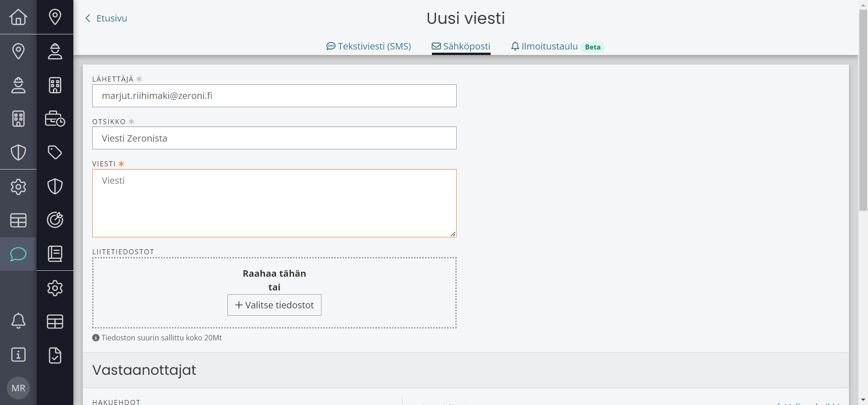Switch to the Ilmoitustaulu Beta tab
The image size is (868, 405).
pos(558,46)
